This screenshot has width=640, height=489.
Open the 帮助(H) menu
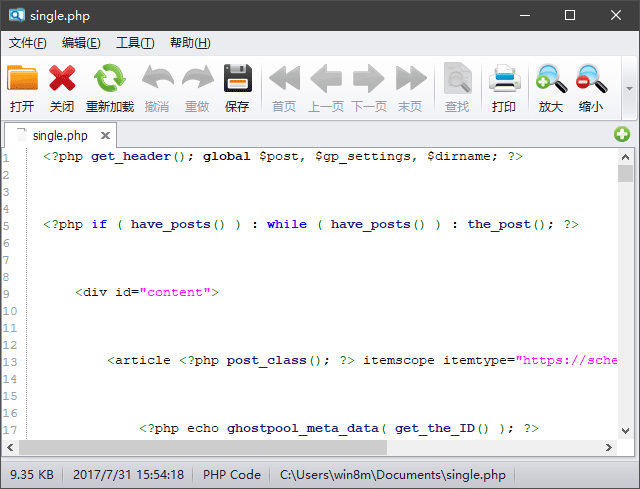click(x=190, y=43)
